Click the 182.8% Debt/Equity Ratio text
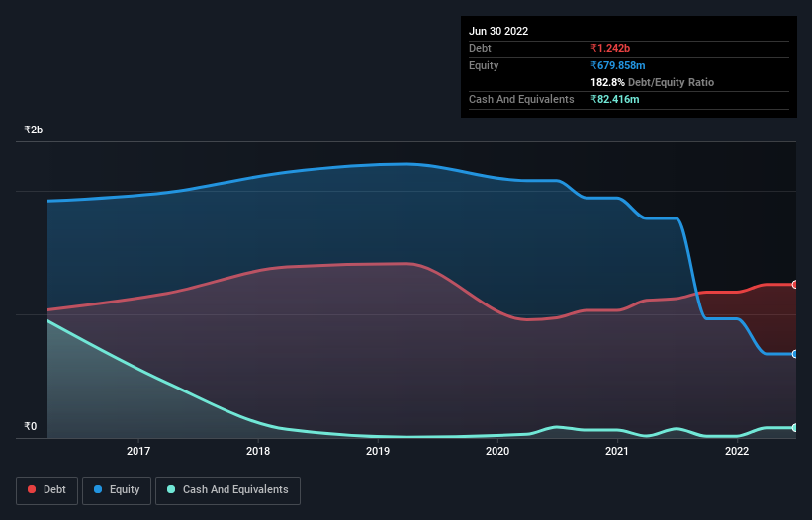This screenshot has width=812, height=520. (x=652, y=82)
